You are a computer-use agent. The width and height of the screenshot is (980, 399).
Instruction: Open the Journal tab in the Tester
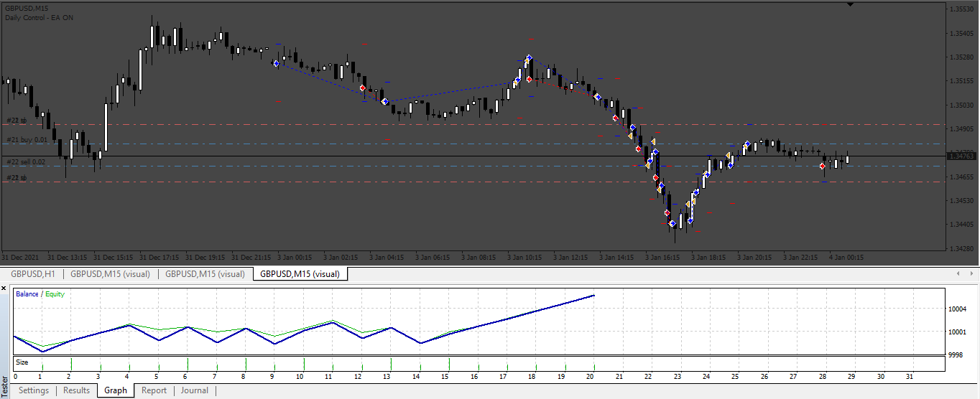(x=195, y=390)
